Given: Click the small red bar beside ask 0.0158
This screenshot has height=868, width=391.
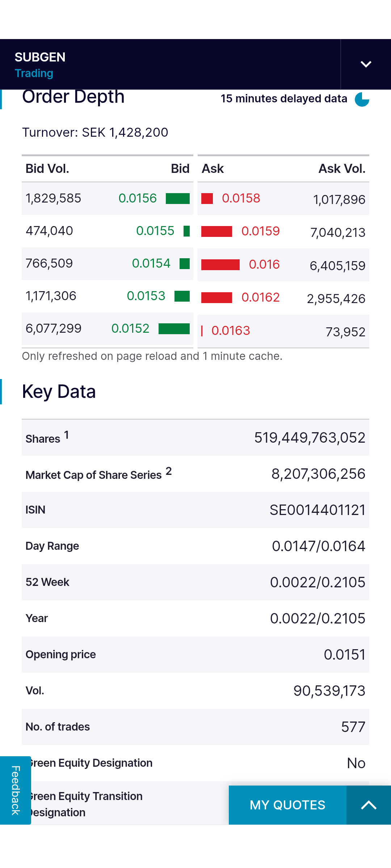Looking at the screenshot, I should pyautogui.click(x=207, y=199).
